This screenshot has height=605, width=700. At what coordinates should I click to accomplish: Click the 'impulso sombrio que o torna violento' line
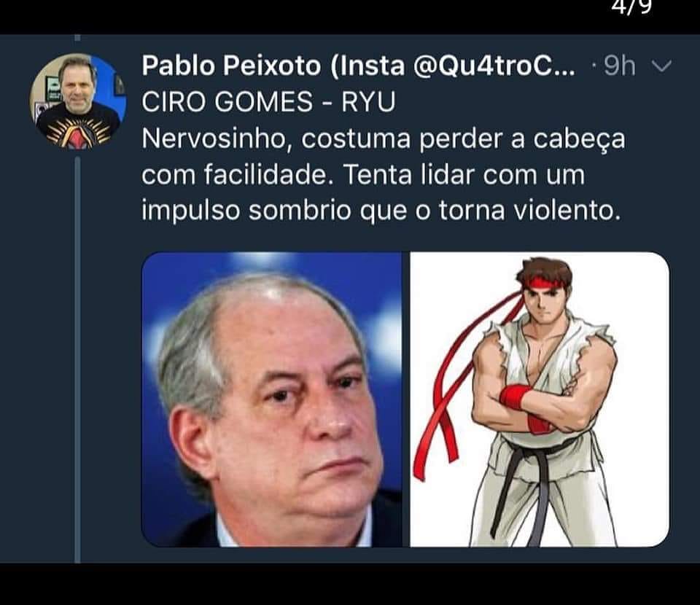pyautogui.click(x=381, y=211)
